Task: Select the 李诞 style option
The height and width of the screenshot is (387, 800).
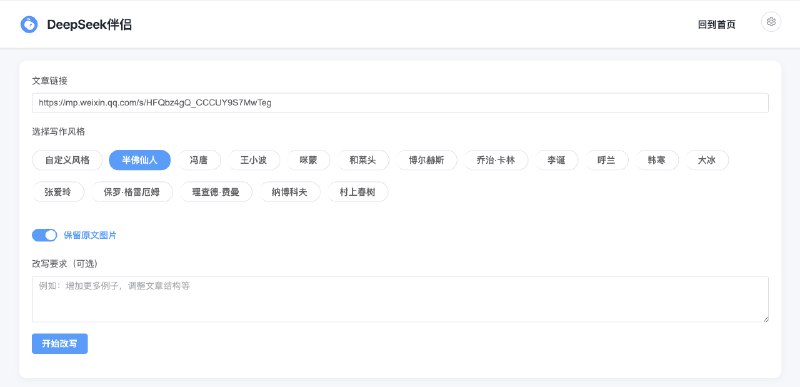Action: 556,160
